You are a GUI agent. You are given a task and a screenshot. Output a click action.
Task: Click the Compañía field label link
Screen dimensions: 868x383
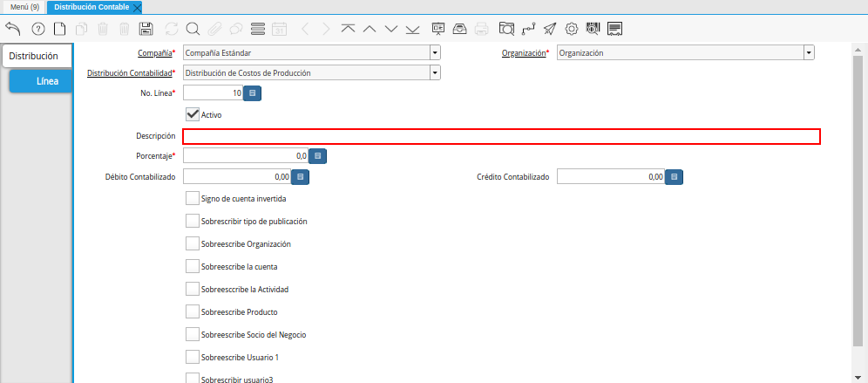pos(154,53)
